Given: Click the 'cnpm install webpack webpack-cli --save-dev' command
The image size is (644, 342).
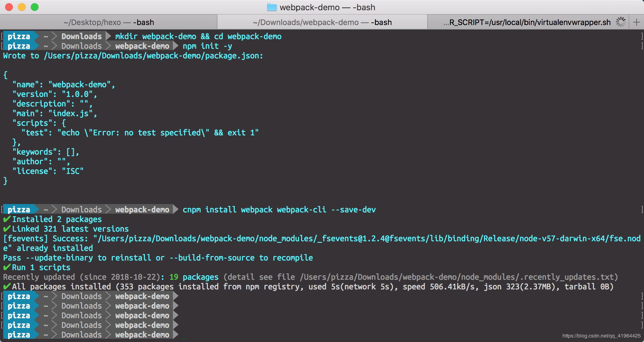Looking at the screenshot, I should click(279, 210).
